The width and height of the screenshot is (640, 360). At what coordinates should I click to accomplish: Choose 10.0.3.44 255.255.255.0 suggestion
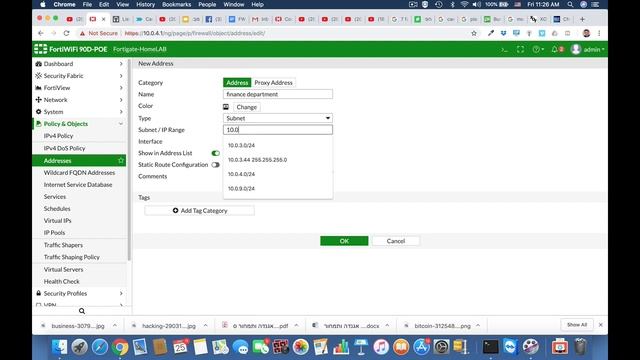tap(257, 160)
